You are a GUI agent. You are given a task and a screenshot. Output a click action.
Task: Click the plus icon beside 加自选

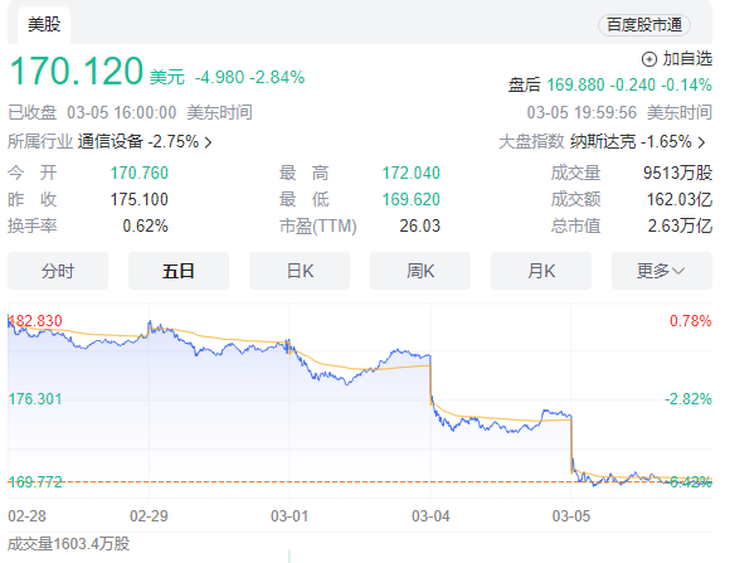(649, 60)
